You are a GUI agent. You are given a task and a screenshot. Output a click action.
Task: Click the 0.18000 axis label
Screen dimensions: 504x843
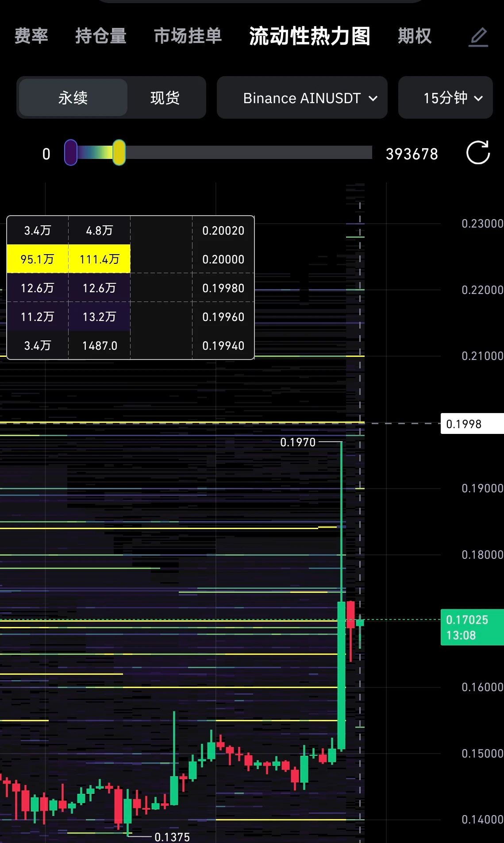pyautogui.click(x=482, y=555)
